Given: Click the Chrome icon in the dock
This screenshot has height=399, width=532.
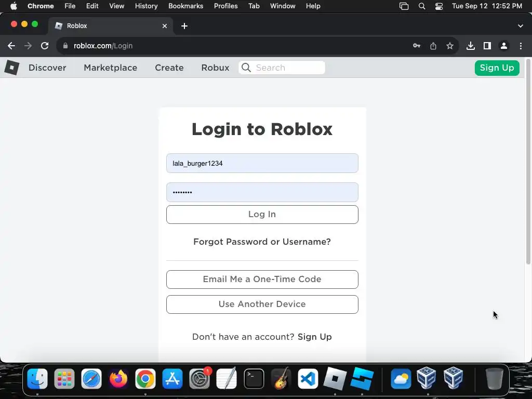Looking at the screenshot, I should tap(145, 379).
